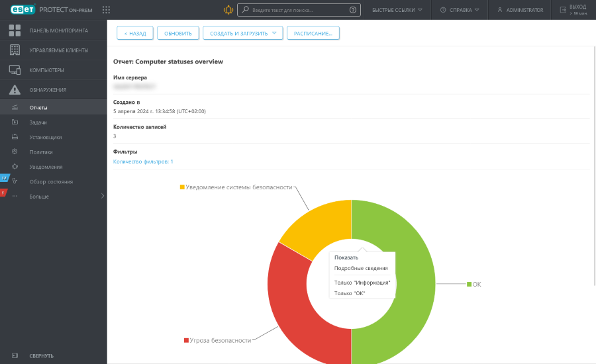The height and width of the screenshot is (364, 596).
Task: Click the search help question mark icon
Action: click(352, 10)
